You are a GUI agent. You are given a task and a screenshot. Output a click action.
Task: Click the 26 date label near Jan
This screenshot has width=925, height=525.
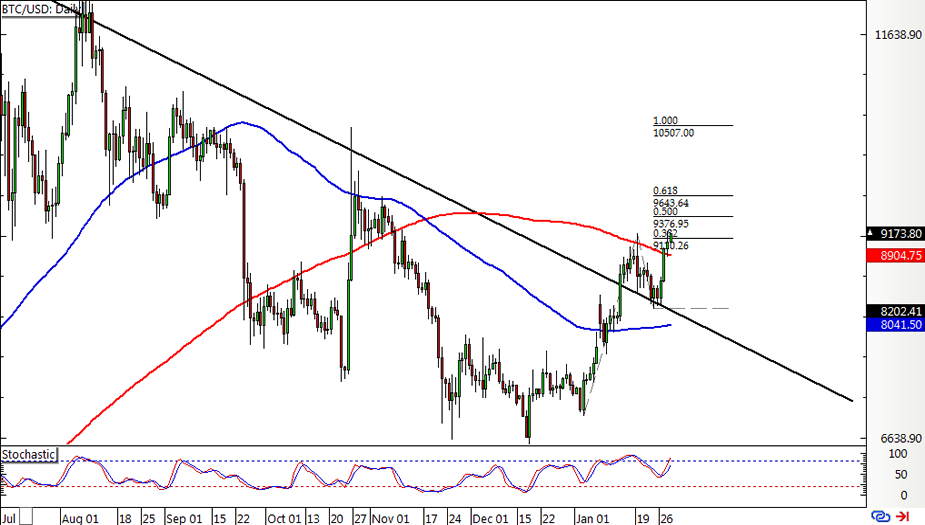coord(666,519)
